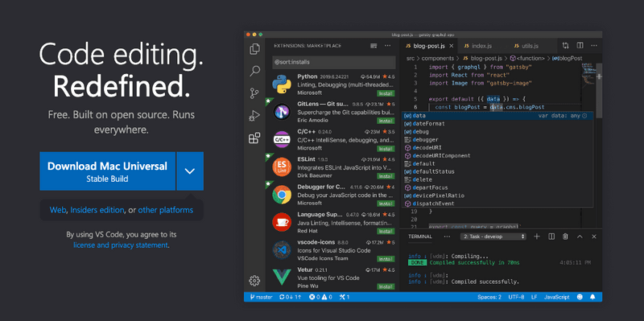
Task: Change language mode JavaScript
Action: click(x=556, y=297)
